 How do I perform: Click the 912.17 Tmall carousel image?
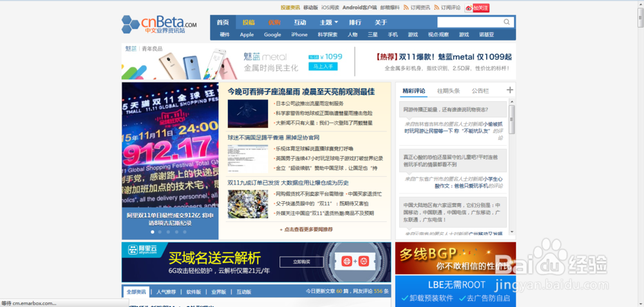click(x=170, y=144)
